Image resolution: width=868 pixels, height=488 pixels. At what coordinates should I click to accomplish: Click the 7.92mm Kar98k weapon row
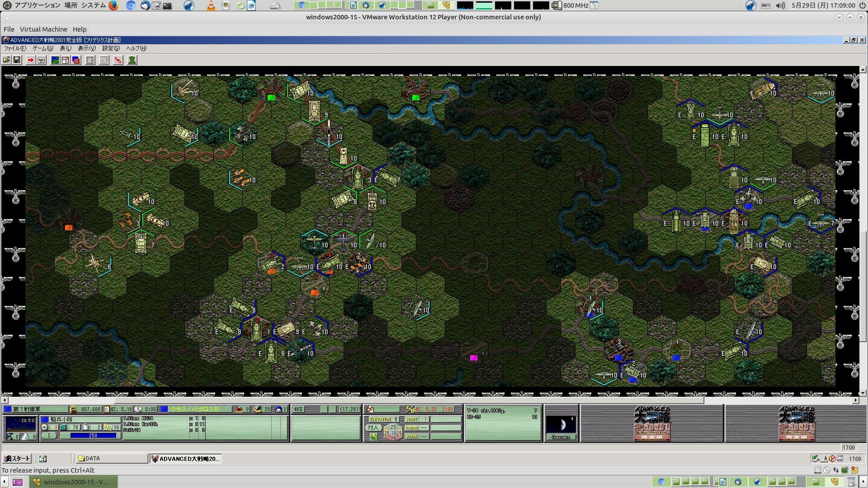[x=164, y=424]
